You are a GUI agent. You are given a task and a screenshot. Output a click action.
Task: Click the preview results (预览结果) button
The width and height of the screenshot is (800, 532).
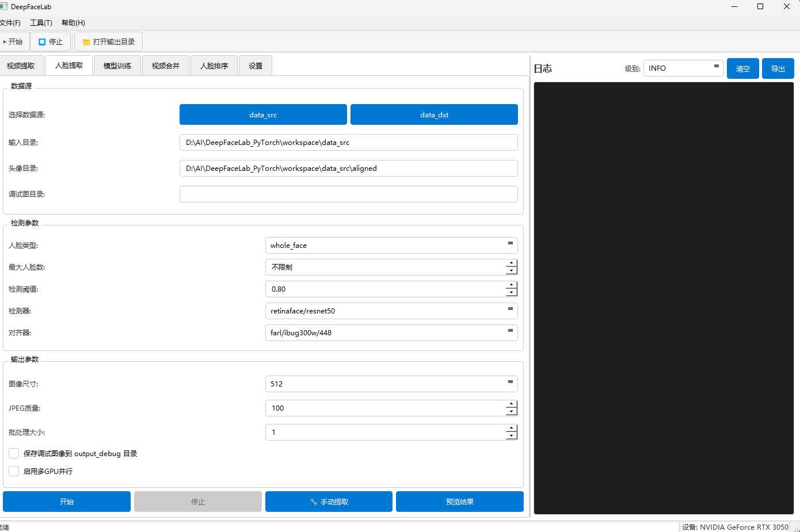[459, 502]
